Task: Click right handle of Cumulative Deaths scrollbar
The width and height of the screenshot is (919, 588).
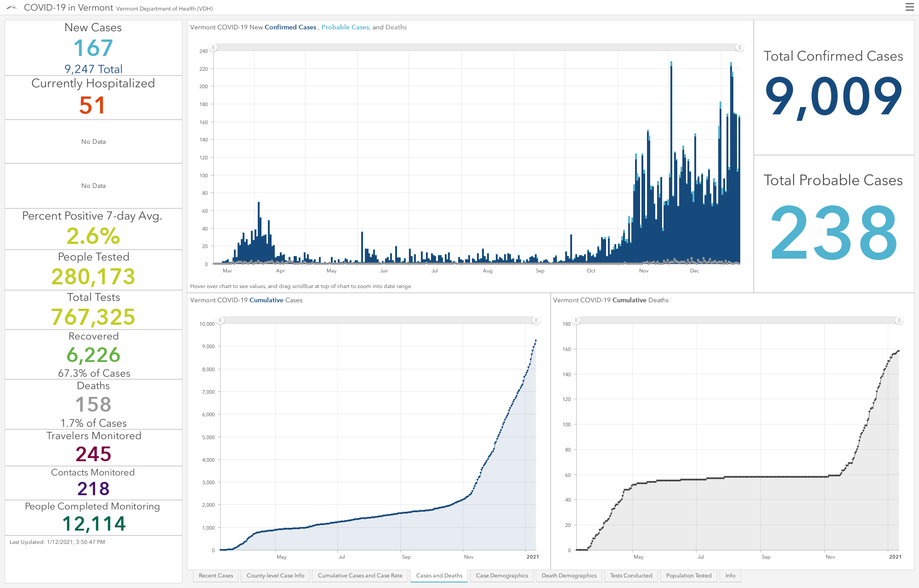Action: point(899,320)
